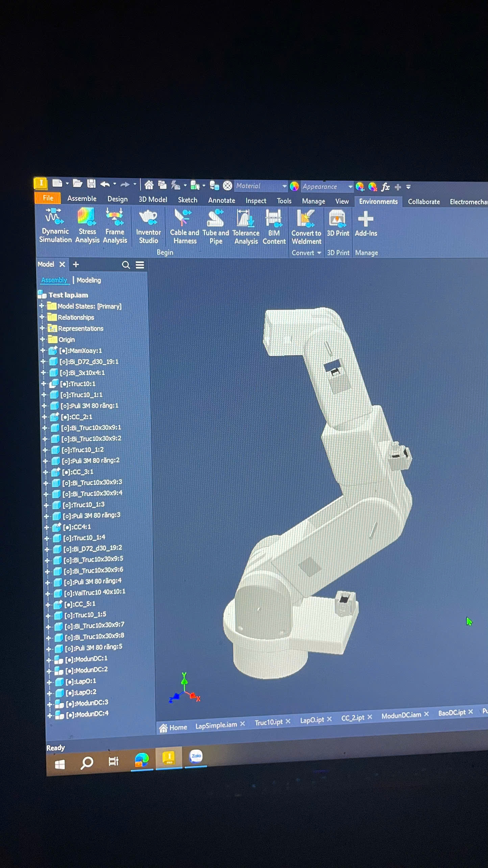Screen dimensions: 488x868
Task: Select ModunDC:4 in the browser
Action: [x=87, y=714]
